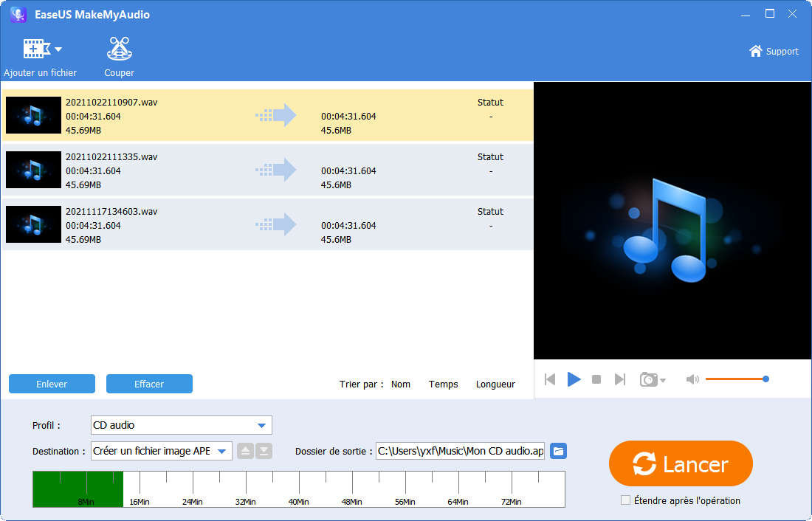Click conversion arrow in 20211022110907.wav row

click(276, 115)
